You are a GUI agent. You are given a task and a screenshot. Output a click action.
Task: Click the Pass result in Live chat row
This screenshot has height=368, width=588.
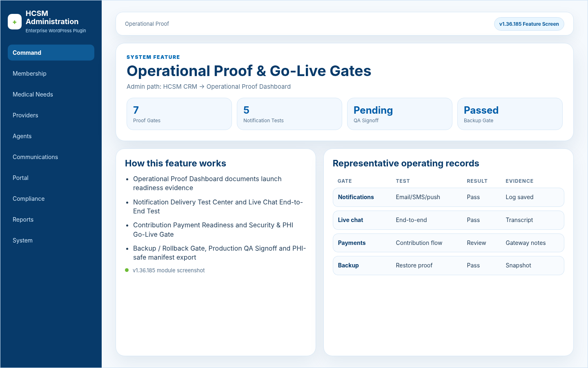click(x=473, y=220)
